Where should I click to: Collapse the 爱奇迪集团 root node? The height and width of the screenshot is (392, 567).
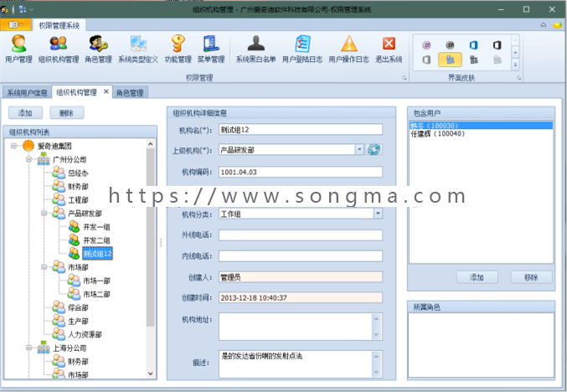(13, 146)
